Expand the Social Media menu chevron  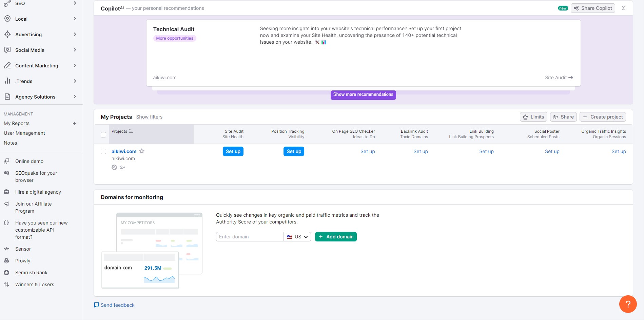75,50
